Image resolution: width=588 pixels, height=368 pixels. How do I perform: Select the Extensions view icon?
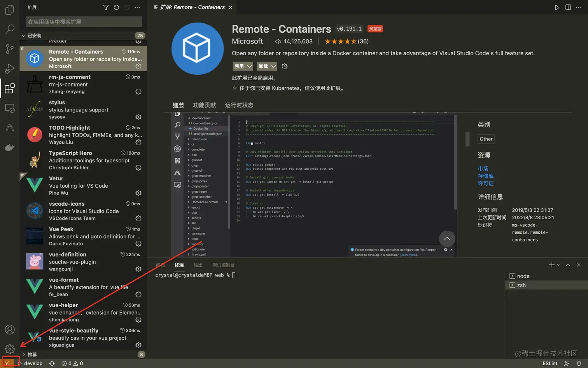[x=10, y=88]
